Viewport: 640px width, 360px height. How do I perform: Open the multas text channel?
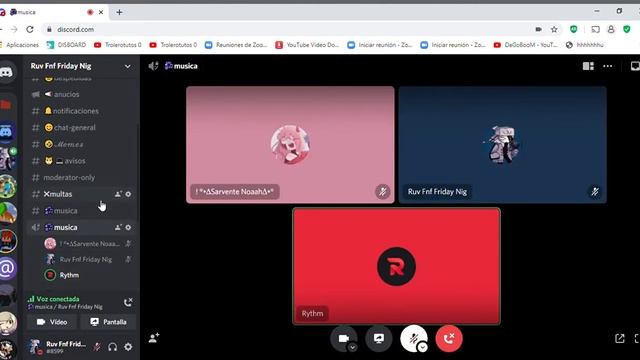[81, 194]
